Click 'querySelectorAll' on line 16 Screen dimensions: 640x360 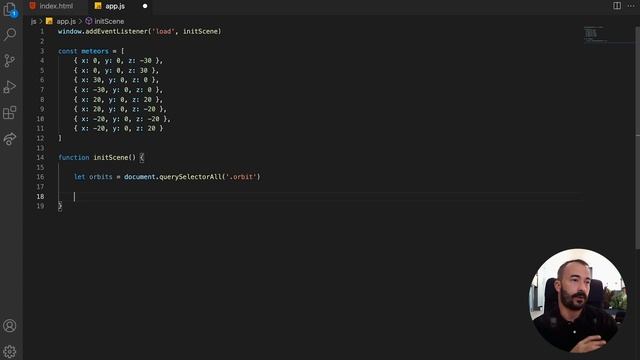(190, 177)
